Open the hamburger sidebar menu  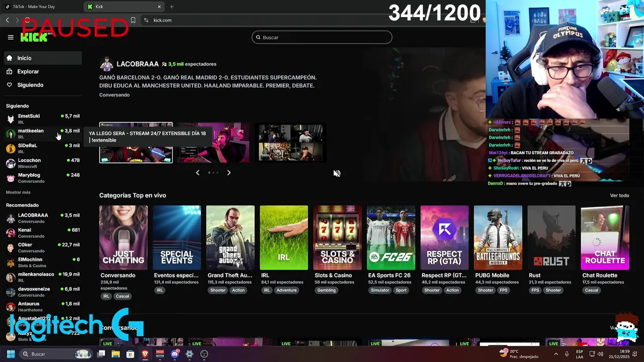pos(11,37)
